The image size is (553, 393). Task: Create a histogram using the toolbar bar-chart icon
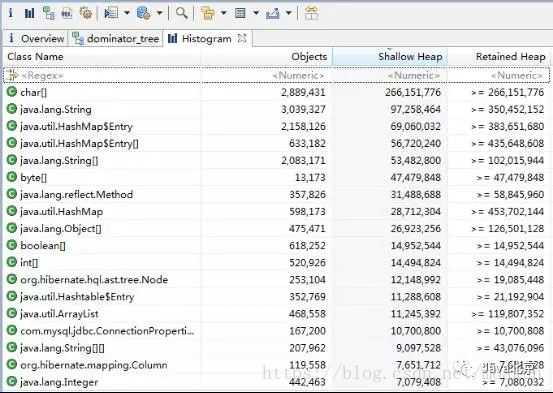pos(30,13)
